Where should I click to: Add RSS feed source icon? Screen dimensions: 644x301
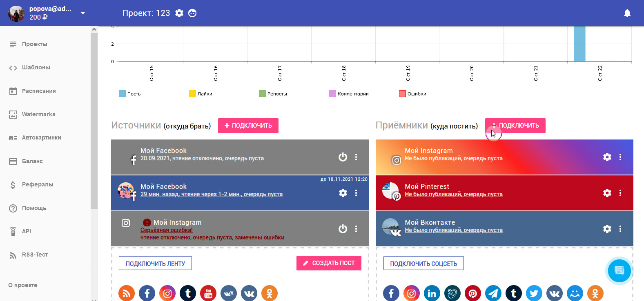tap(127, 293)
